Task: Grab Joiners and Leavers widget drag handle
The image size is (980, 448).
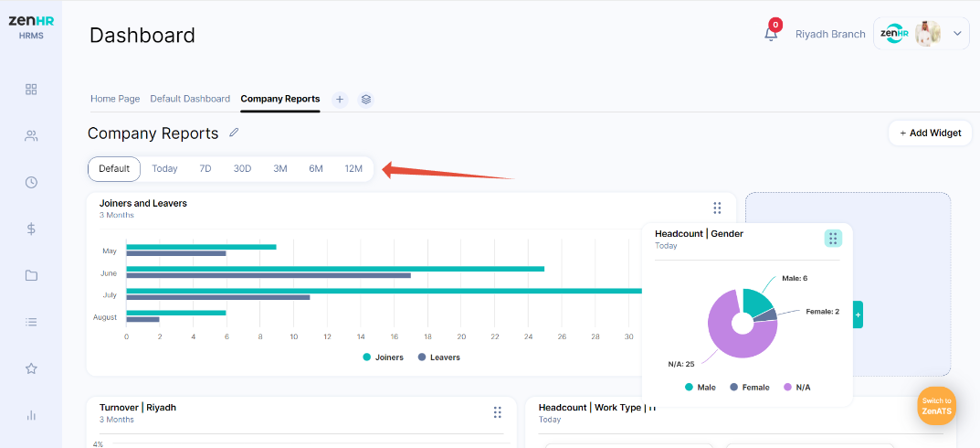Action: [717, 208]
